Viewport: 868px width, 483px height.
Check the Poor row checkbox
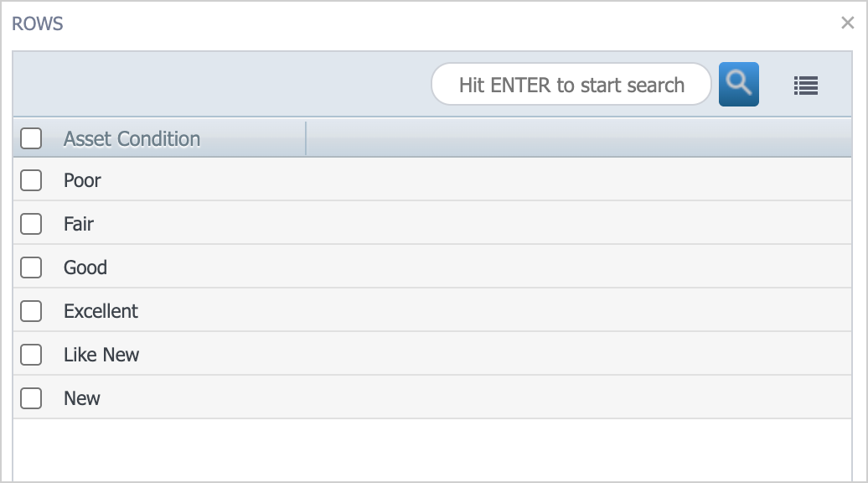(31, 180)
